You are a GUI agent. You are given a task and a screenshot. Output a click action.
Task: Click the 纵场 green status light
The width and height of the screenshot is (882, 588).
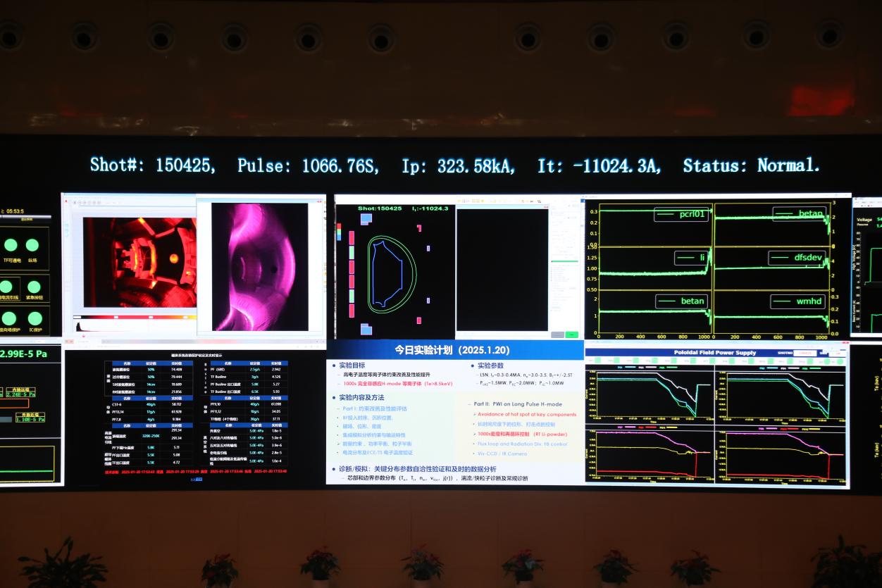32,245
